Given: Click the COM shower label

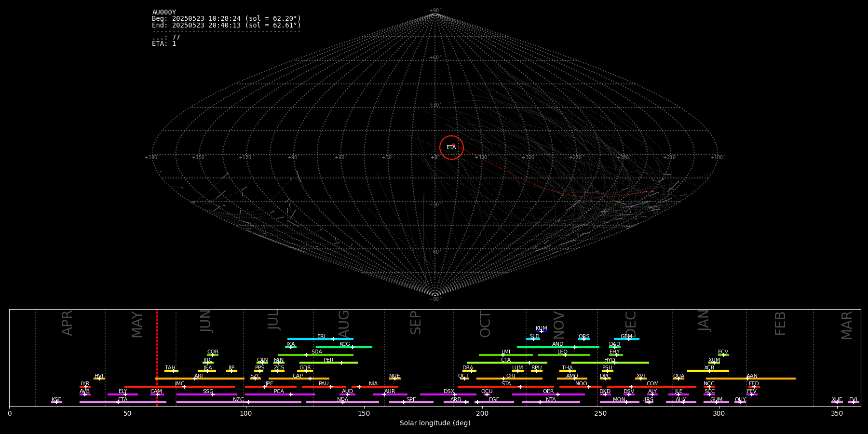Looking at the screenshot, I should pyautogui.click(x=652, y=384).
